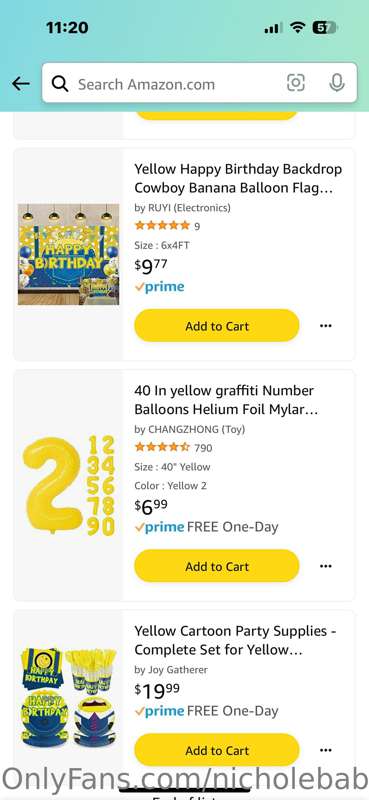Open Yellow Cartoon Party Supplies title link
The image size is (369, 800).
235,640
